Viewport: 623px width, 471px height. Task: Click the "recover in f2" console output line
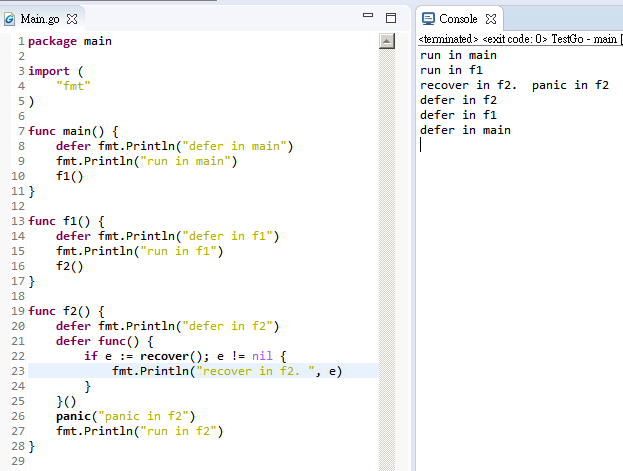click(514, 85)
